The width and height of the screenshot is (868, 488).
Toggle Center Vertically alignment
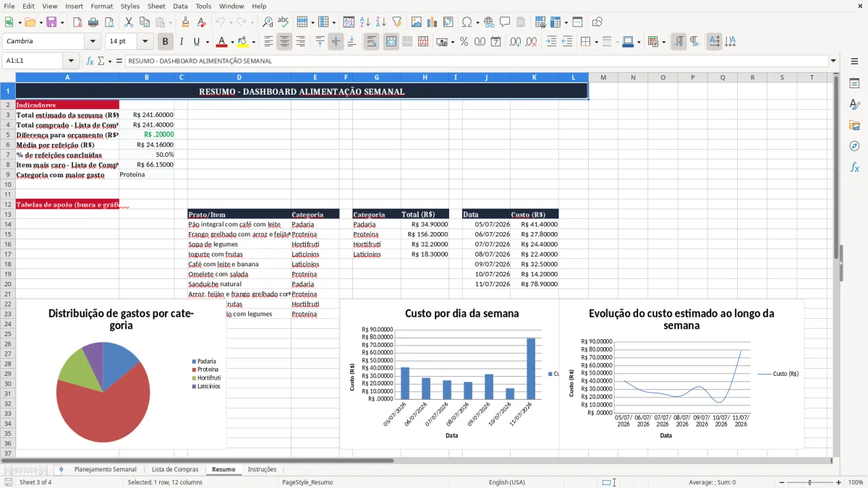point(336,41)
